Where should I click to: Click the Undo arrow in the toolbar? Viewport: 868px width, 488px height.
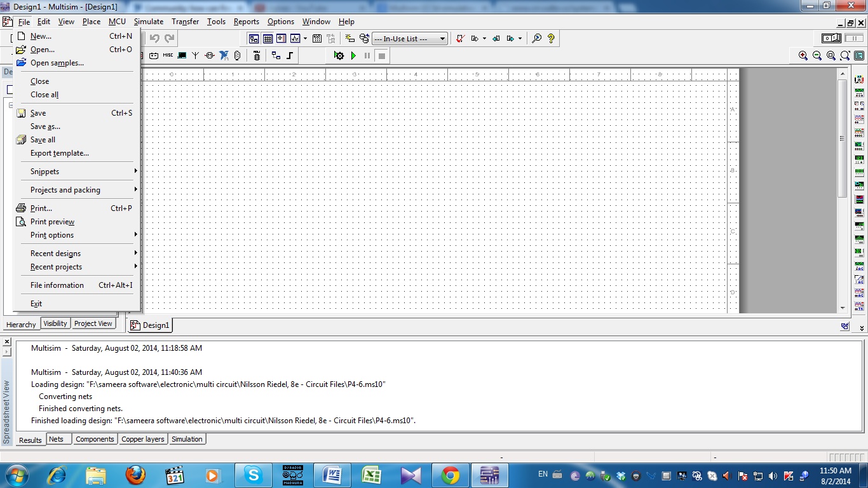click(x=154, y=38)
